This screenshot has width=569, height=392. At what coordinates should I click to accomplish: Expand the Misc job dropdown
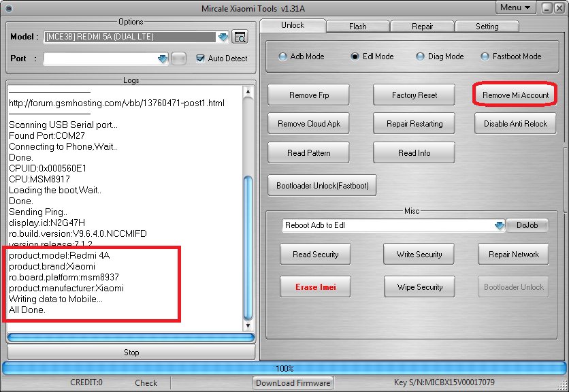[x=500, y=225]
